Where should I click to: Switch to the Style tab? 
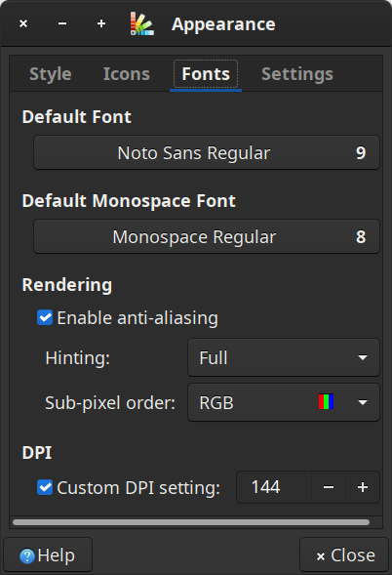(51, 74)
